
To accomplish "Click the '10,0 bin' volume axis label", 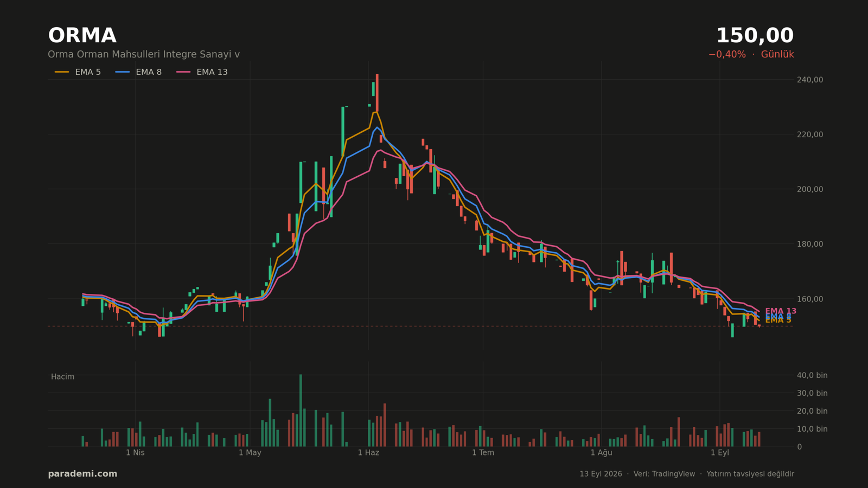I will click(812, 429).
